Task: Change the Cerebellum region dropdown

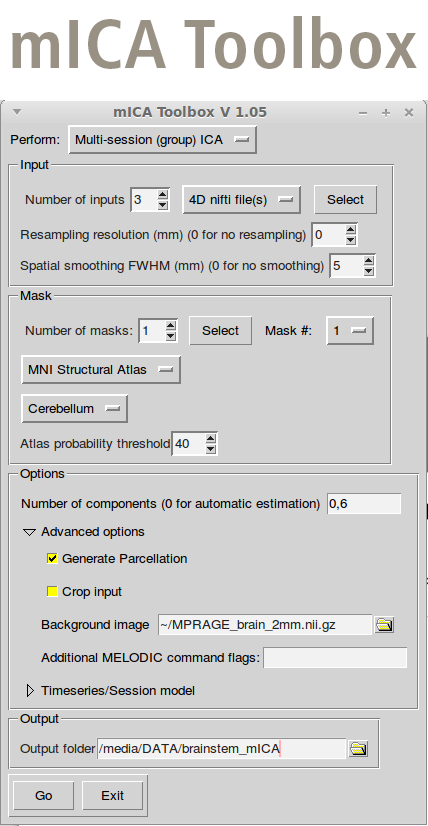Action: tap(74, 409)
